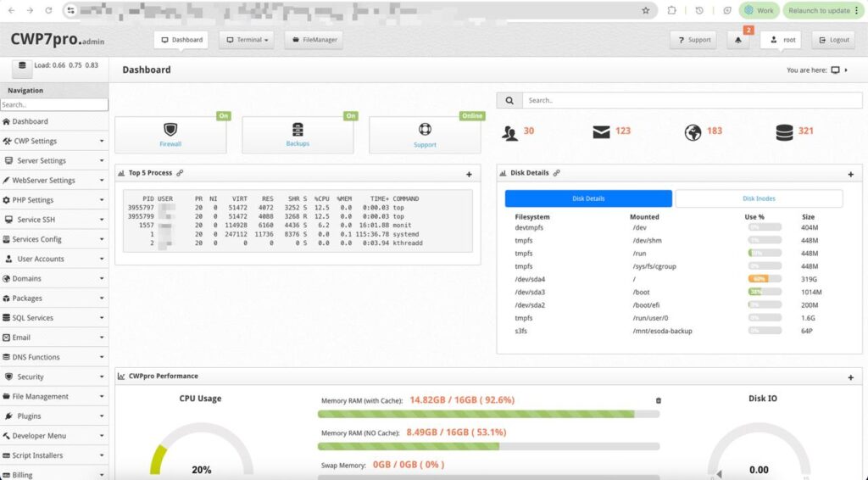Switch to the Disk Inodes tab
This screenshot has height=480, width=868.
click(x=759, y=198)
